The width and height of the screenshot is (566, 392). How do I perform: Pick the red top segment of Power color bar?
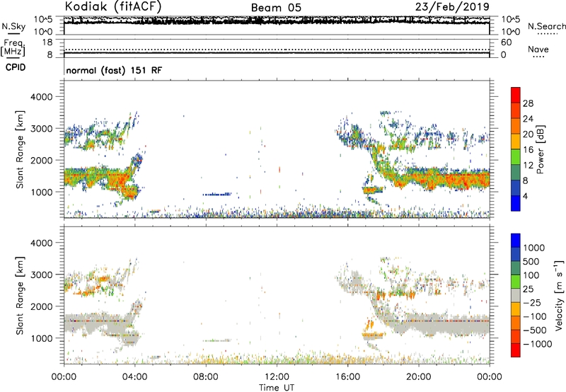516,96
